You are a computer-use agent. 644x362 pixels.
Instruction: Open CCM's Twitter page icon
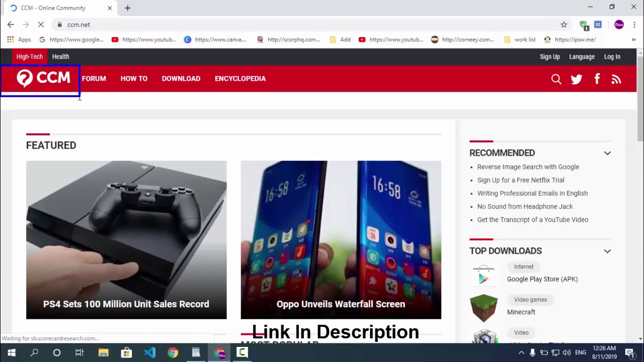pyautogui.click(x=577, y=79)
